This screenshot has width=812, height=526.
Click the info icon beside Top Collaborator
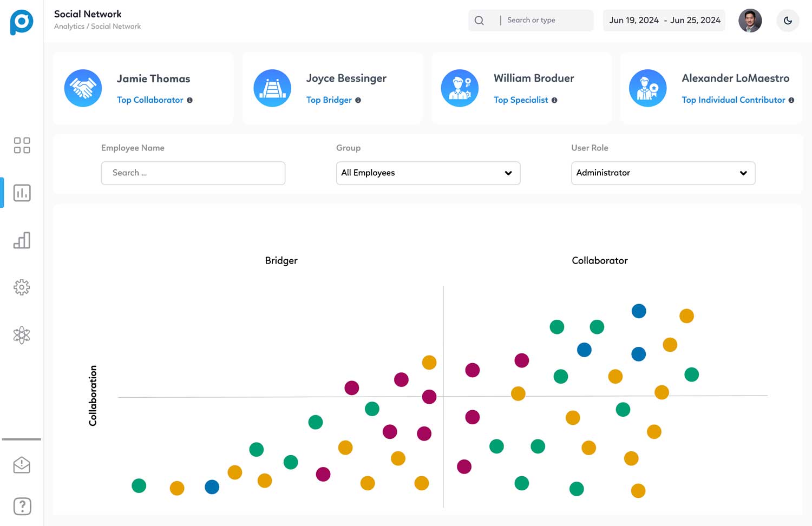(x=189, y=100)
